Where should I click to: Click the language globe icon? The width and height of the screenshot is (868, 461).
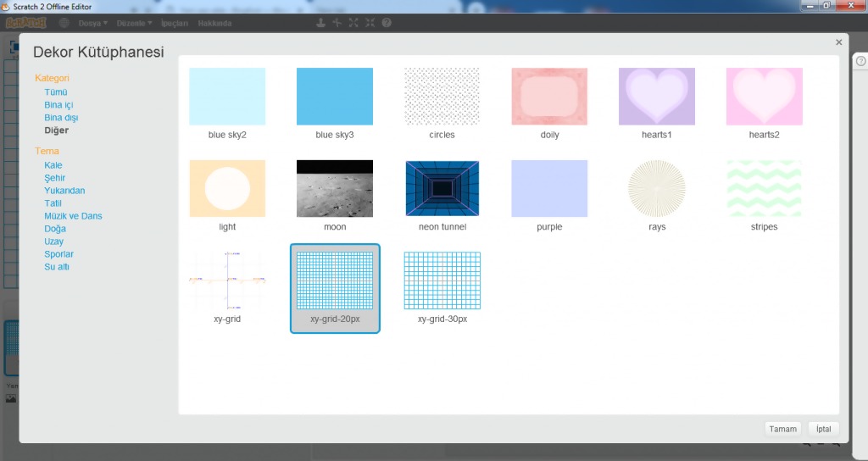pyautogui.click(x=64, y=23)
